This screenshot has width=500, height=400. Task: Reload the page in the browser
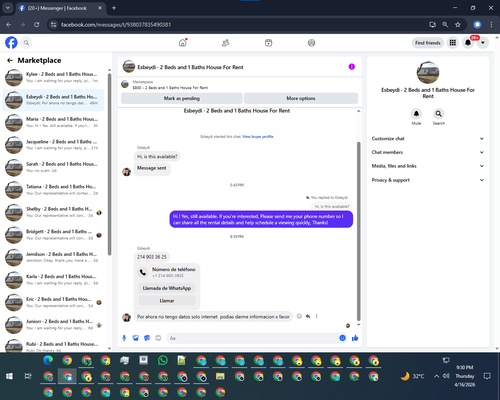[37, 24]
